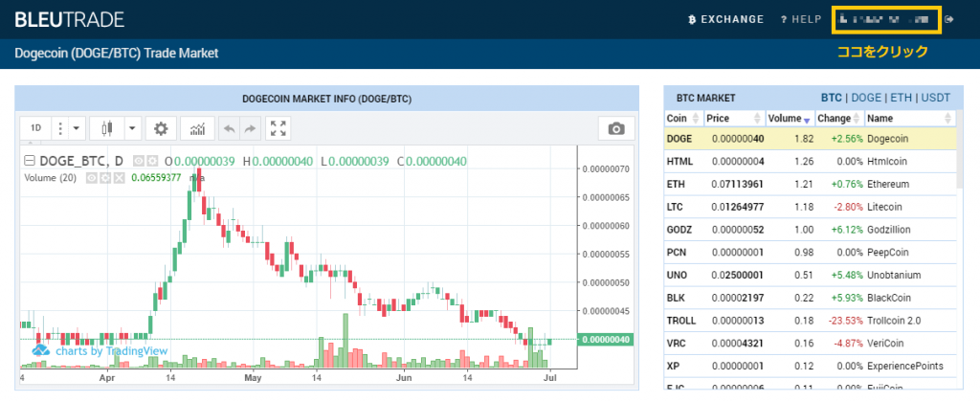Select the LTC Litecoin row
Screen dimensions: 980x402
pos(810,207)
